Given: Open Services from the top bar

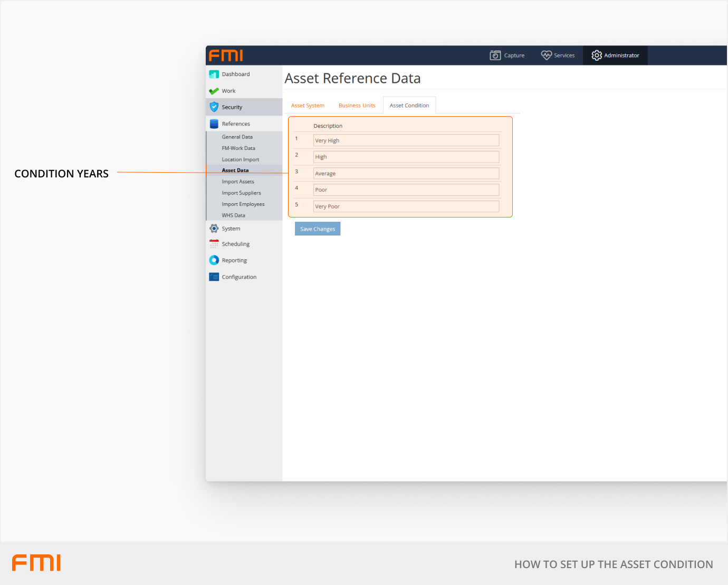Looking at the screenshot, I should 558,55.
